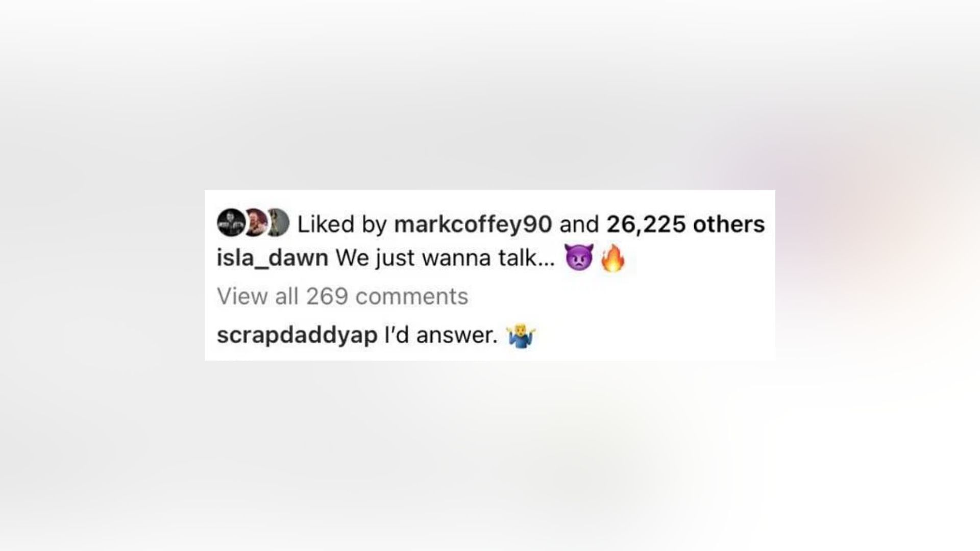Viewport: 980px width, 551px height.
Task: Open the 26,225 others likes list
Action: [685, 224]
